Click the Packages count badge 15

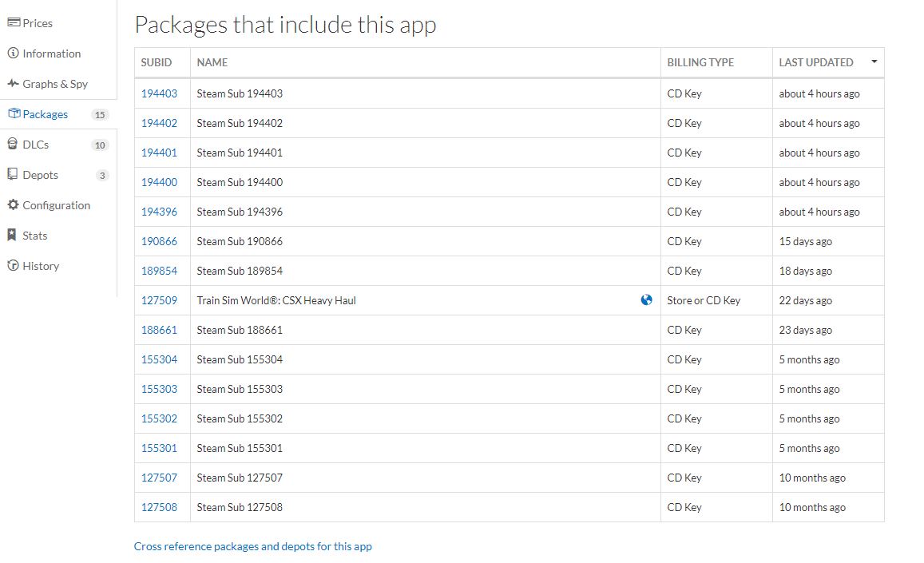(100, 115)
